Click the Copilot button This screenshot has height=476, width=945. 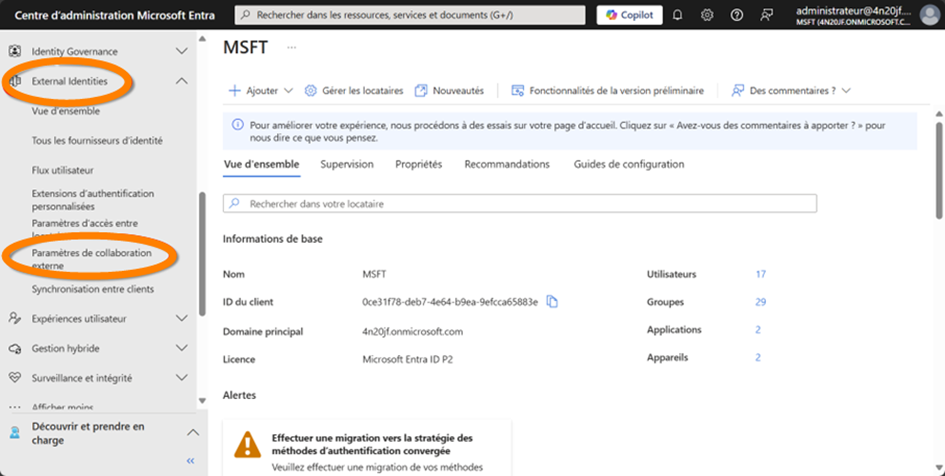click(x=630, y=15)
